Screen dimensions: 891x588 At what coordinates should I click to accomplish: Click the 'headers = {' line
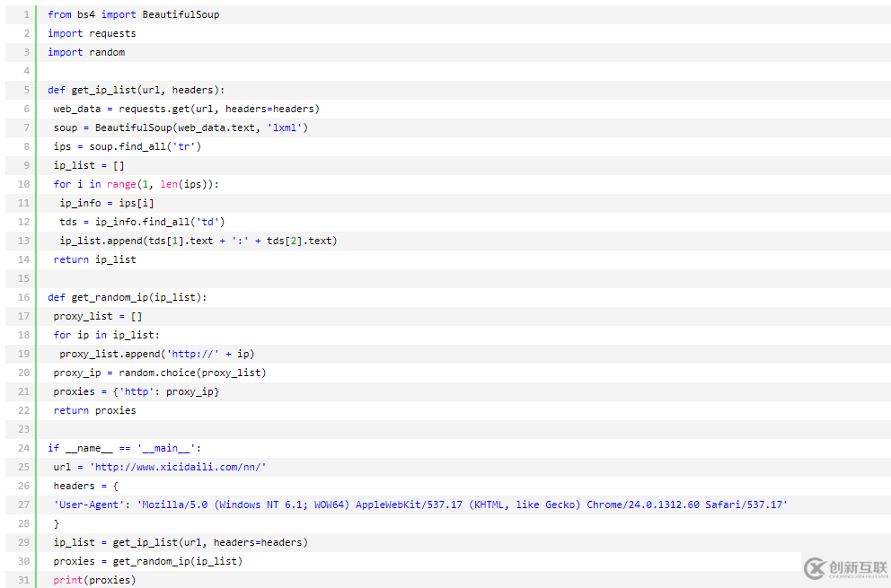pyautogui.click(x=86, y=486)
